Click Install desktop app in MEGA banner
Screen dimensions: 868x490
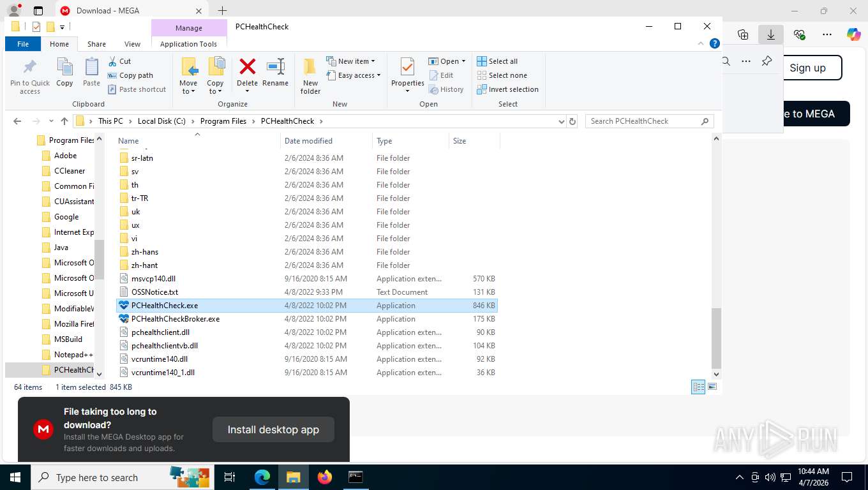click(x=273, y=429)
